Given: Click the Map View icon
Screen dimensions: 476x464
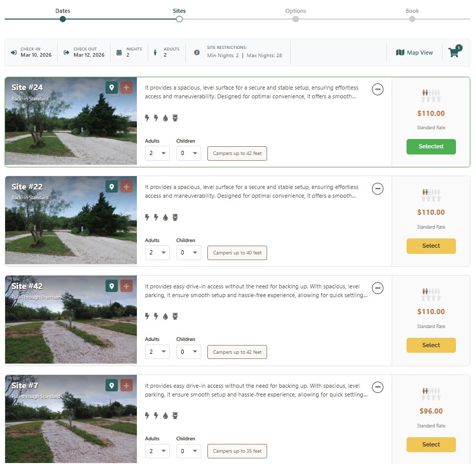Looking at the screenshot, I should 400,53.
